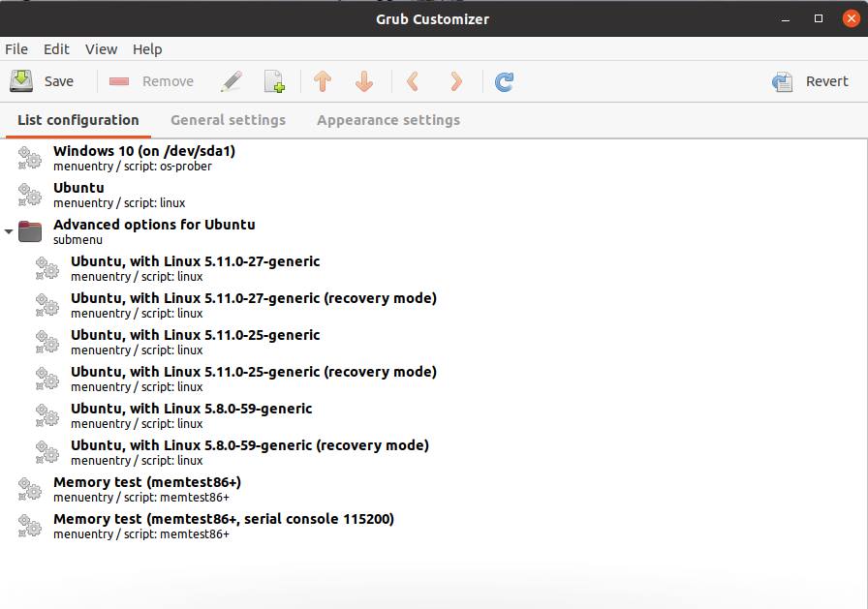Select Ubuntu, with Linux 5.11.0-25-generic text

click(196, 335)
